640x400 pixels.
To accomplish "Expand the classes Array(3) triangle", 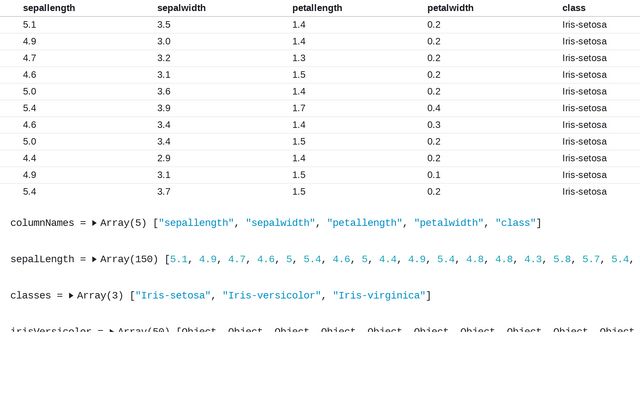I will pyautogui.click(x=71, y=296).
